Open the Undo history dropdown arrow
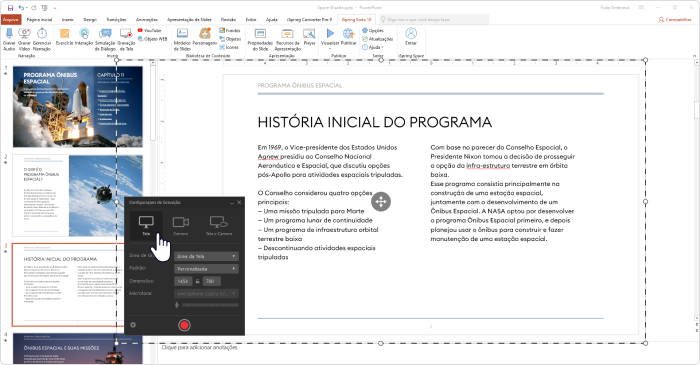This screenshot has width=700, height=365. pyautogui.click(x=27, y=8)
